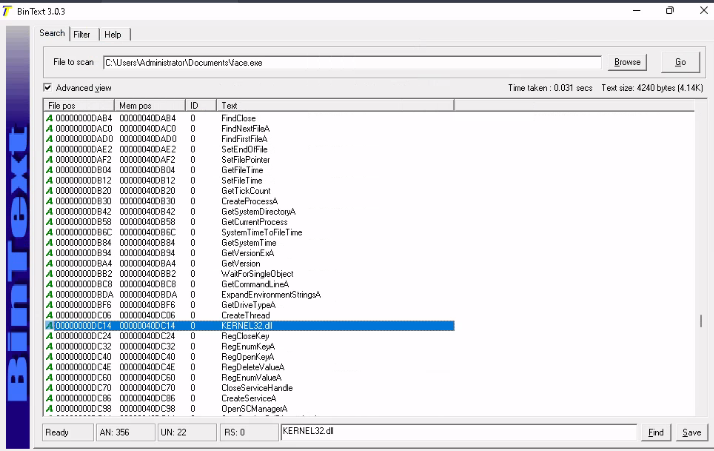
Task: Click the A icon next to GetVersion
Action: [x=50, y=263]
